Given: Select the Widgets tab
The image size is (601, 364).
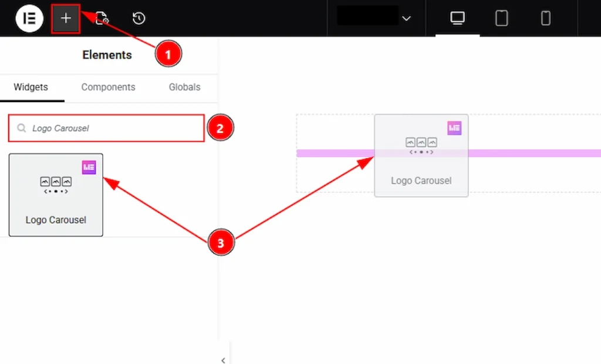Looking at the screenshot, I should coord(31,87).
